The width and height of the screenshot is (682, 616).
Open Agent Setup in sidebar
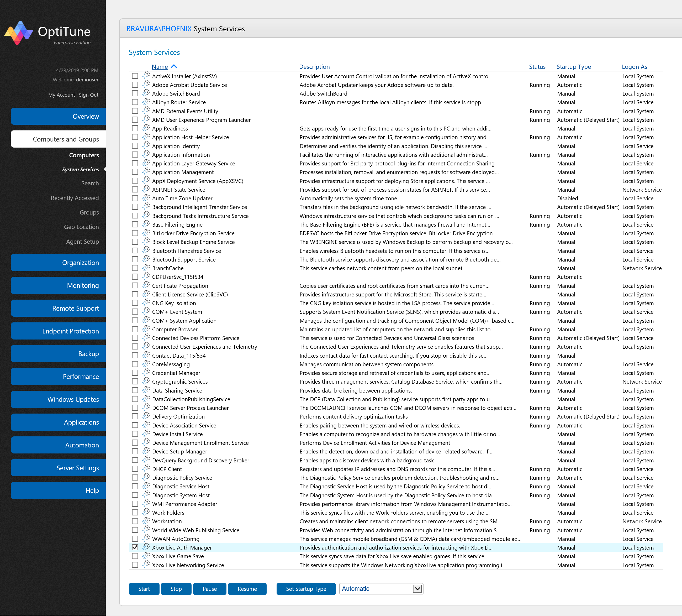82,242
